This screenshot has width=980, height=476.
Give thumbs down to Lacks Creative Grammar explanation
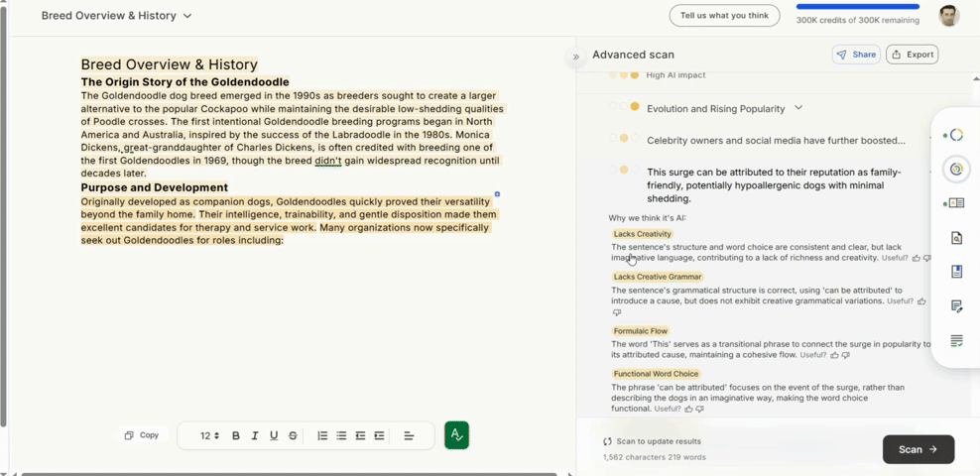pos(617,311)
